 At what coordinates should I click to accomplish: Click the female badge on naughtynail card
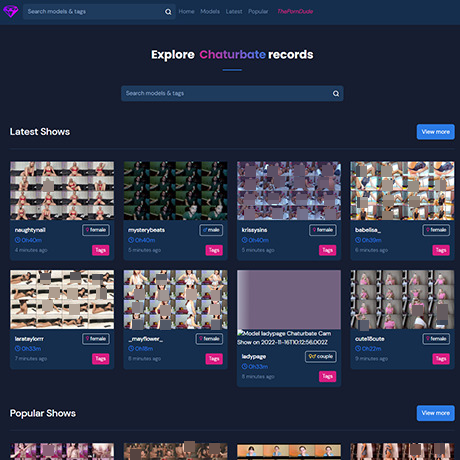click(x=96, y=230)
